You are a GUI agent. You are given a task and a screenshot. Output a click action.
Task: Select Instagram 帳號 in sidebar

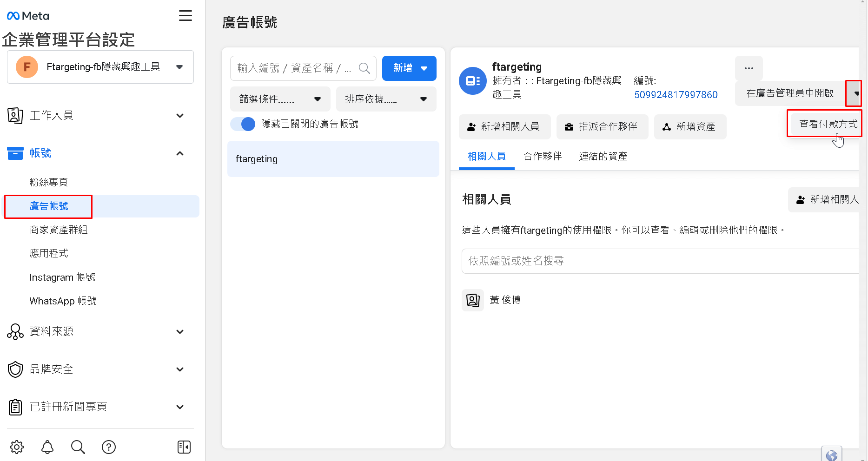tap(62, 277)
